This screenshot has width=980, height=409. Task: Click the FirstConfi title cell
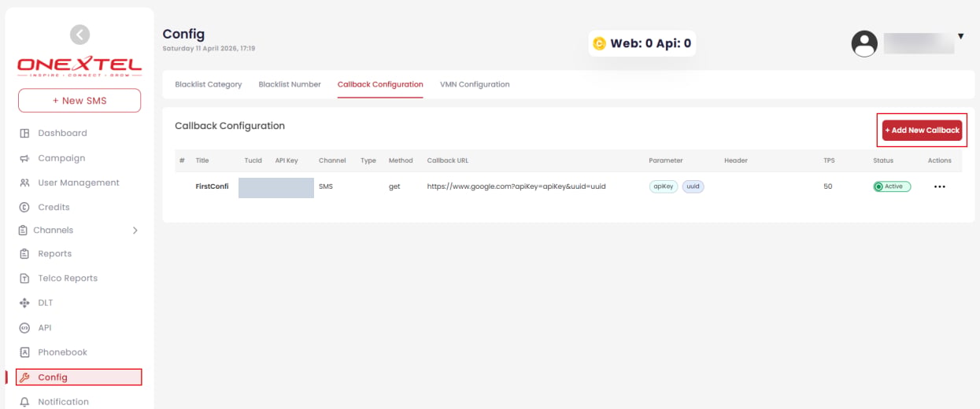[x=212, y=187]
